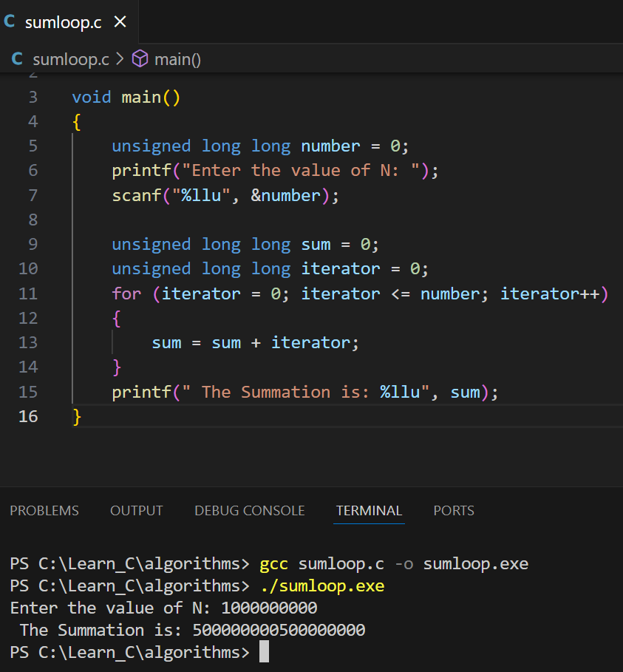The image size is (623, 672).
Task: Click the scanf call on line 7
Action: coord(136,195)
